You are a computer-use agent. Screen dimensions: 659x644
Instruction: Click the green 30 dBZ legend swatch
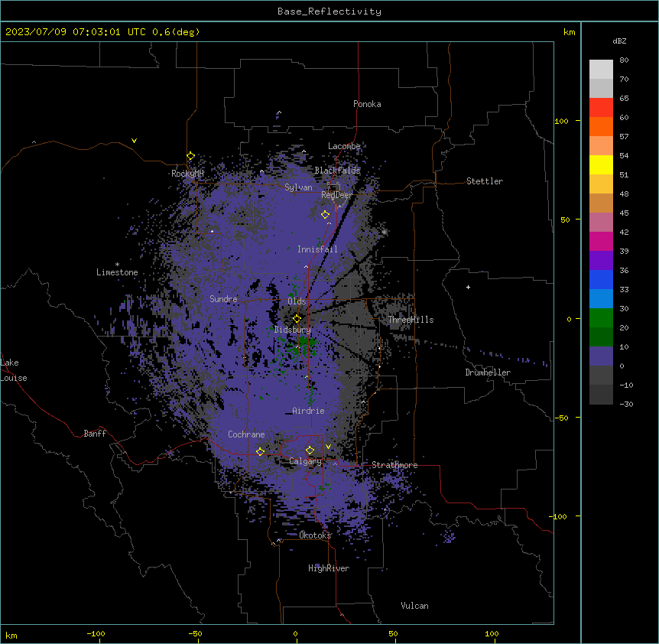coord(601,318)
